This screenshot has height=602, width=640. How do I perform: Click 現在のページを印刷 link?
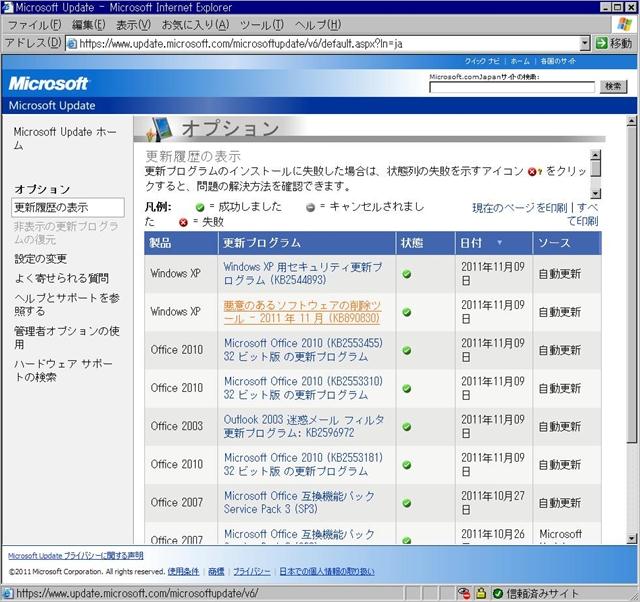(520, 208)
